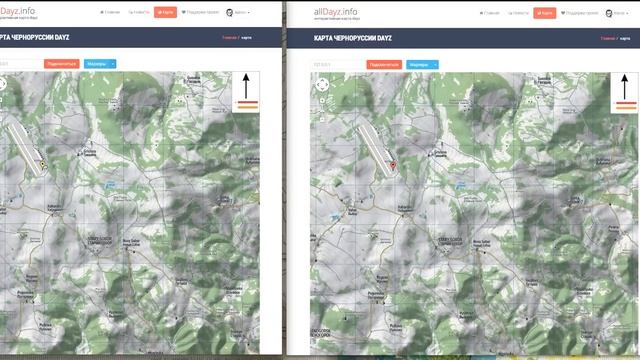
Task: Open Поддержка проекта link in right window
Action: [580, 13]
